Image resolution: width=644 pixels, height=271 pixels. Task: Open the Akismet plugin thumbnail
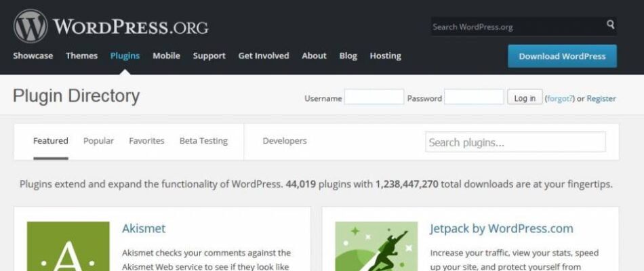68,247
